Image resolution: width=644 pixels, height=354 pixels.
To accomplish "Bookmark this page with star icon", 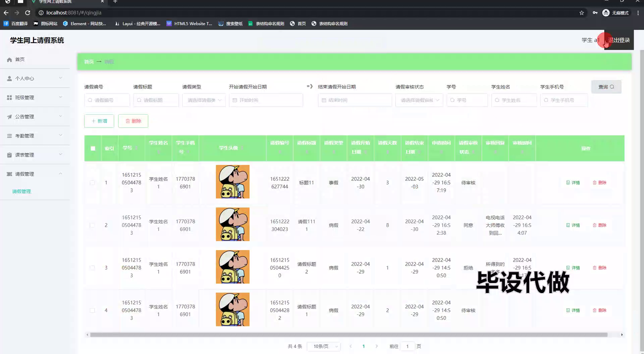I will coord(582,13).
